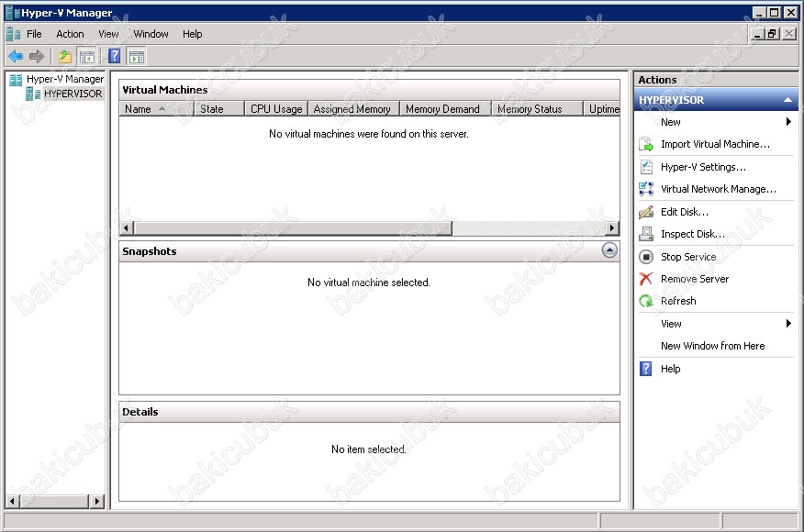Collapse the Snapshots pane with round arrow button
The width and height of the screenshot is (804, 532).
(609, 250)
